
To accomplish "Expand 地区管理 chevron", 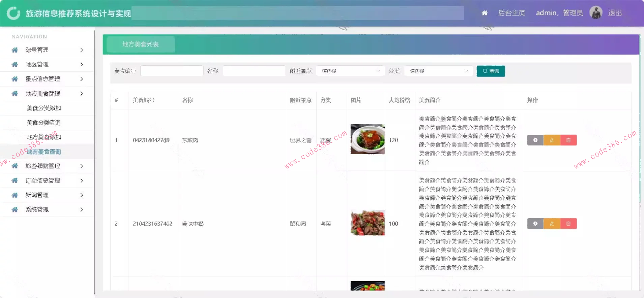I will tap(82, 64).
